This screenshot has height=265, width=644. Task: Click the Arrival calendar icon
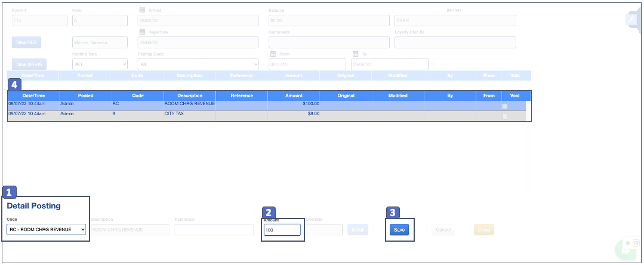tap(142, 10)
